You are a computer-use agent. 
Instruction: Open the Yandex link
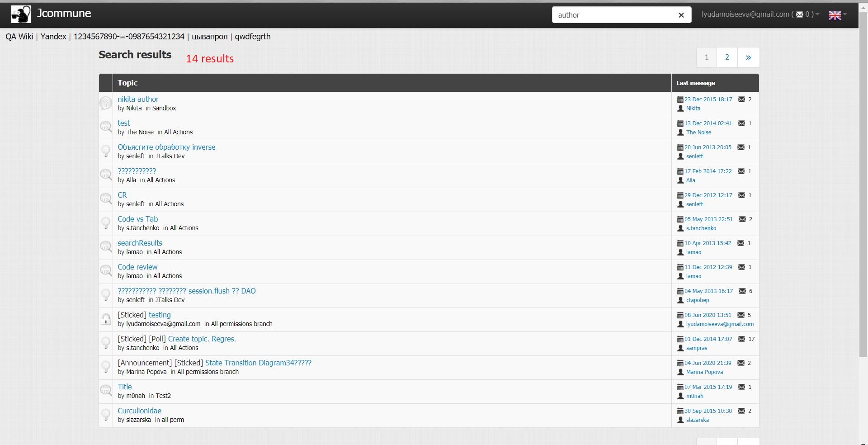[x=53, y=37]
